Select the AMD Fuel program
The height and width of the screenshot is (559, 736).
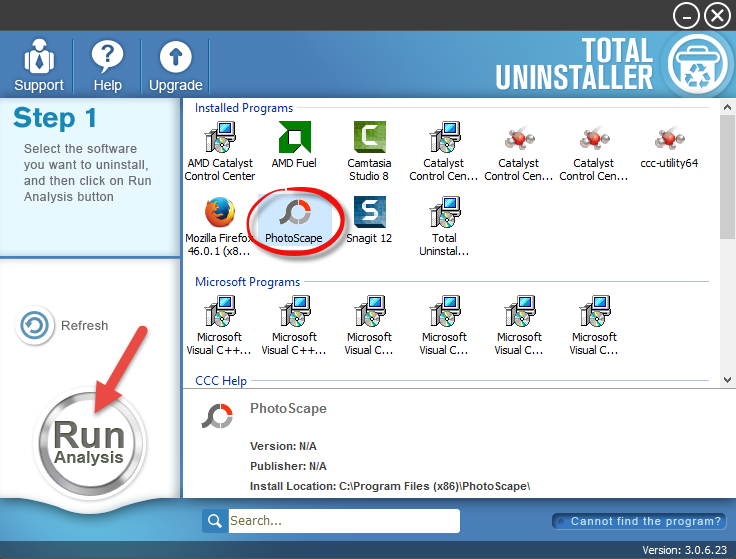294,145
